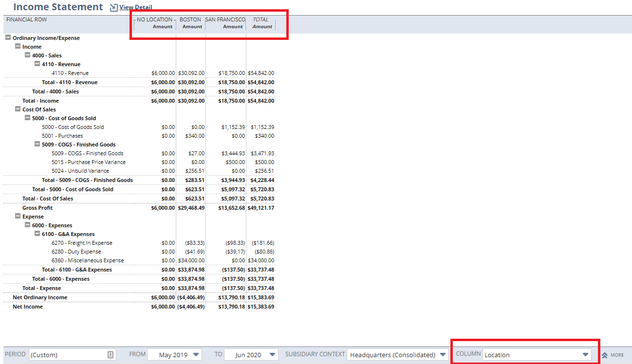The height and width of the screenshot is (364, 632).
Task: Click the View Detail expand icon
Action: (x=113, y=7)
